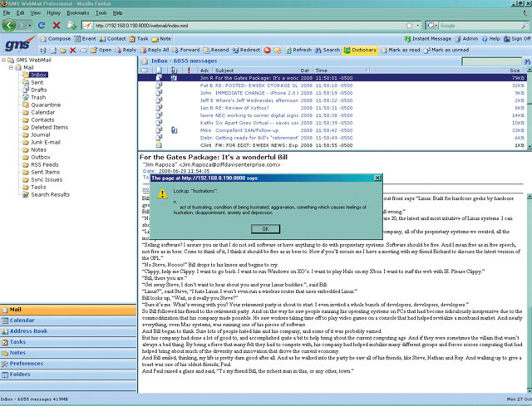Open the Preferences panel
Viewport: 532px width, 406px height.
[x=68, y=364]
